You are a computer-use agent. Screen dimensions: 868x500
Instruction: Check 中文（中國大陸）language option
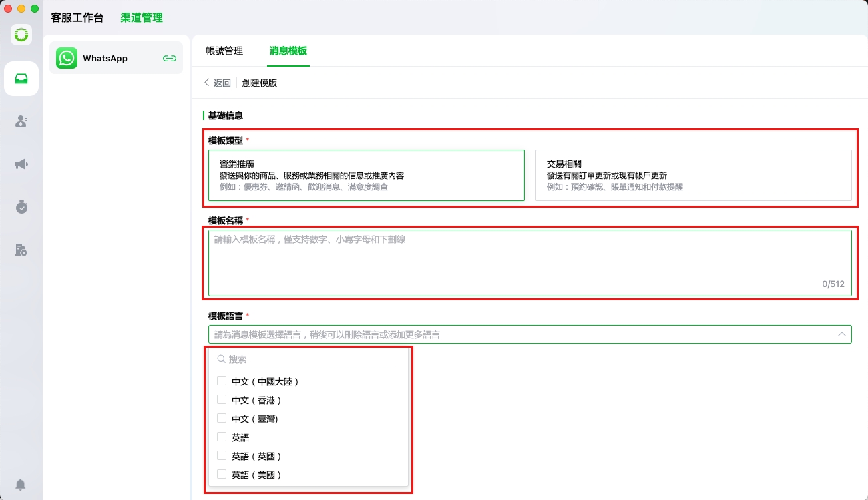222,381
